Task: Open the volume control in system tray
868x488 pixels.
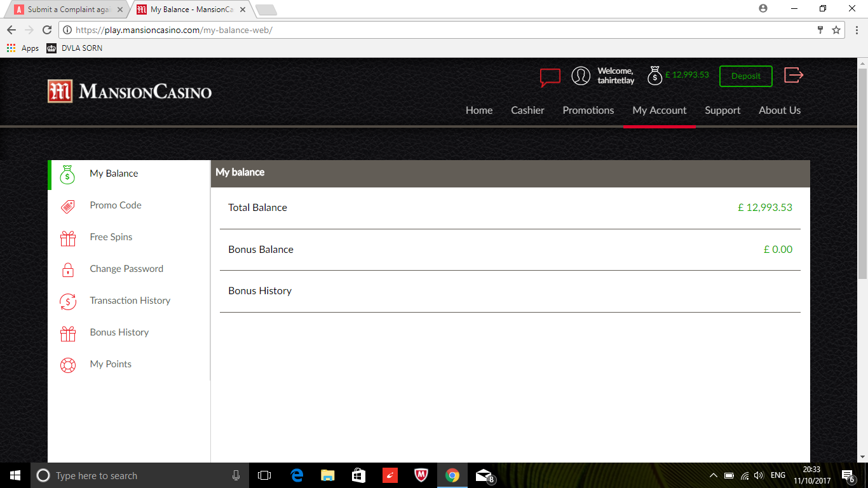Action: click(759, 475)
